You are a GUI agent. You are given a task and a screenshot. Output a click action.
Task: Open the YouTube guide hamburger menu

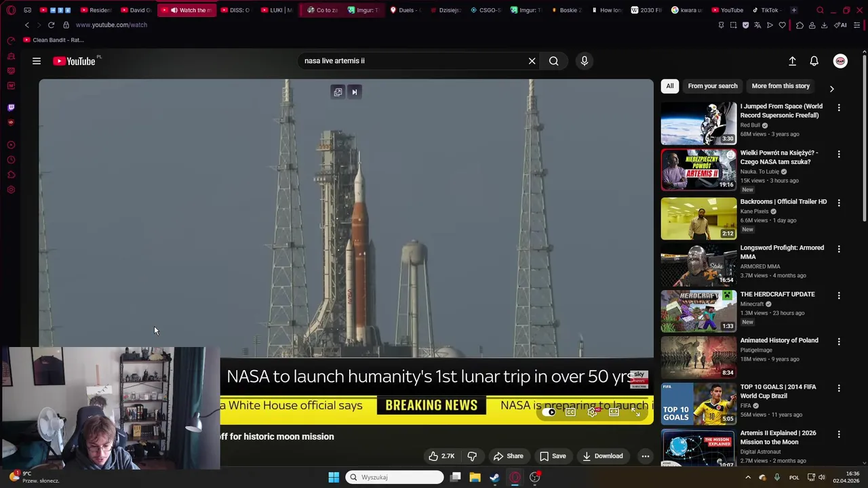pos(37,61)
